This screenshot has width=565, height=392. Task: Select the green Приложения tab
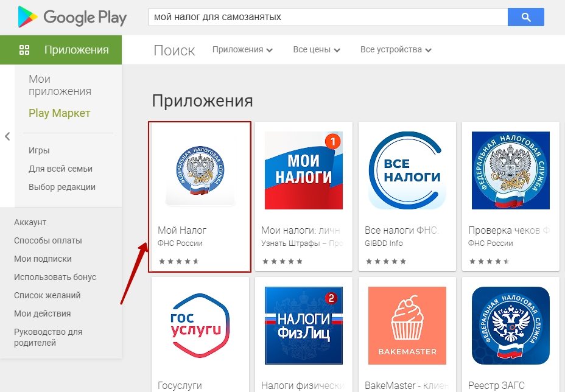[x=61, y=50]
